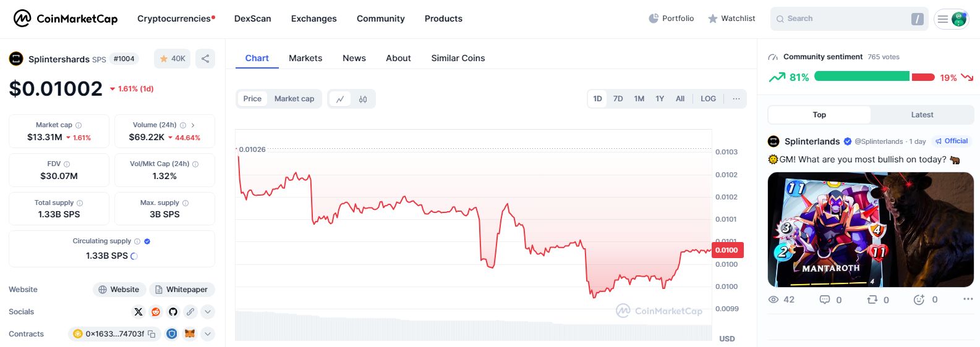Open the Whitepaper link
Screen dimensions: 980x347
pos(182,290)
